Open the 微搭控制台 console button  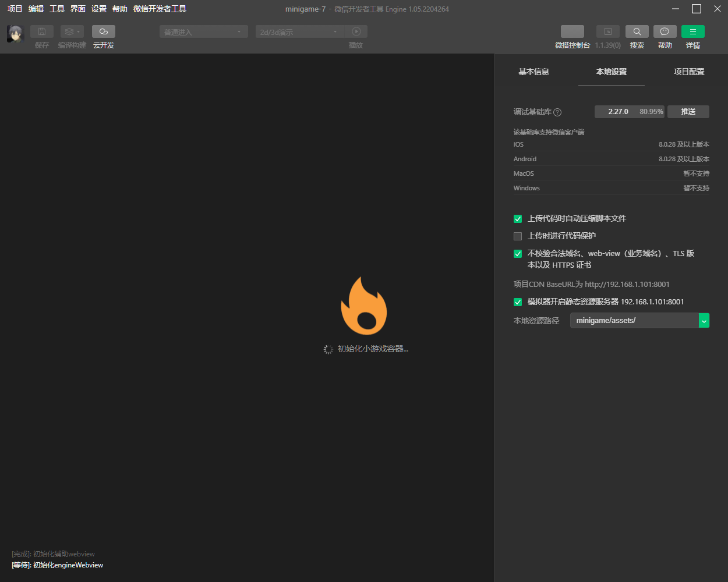click(572, 31)
